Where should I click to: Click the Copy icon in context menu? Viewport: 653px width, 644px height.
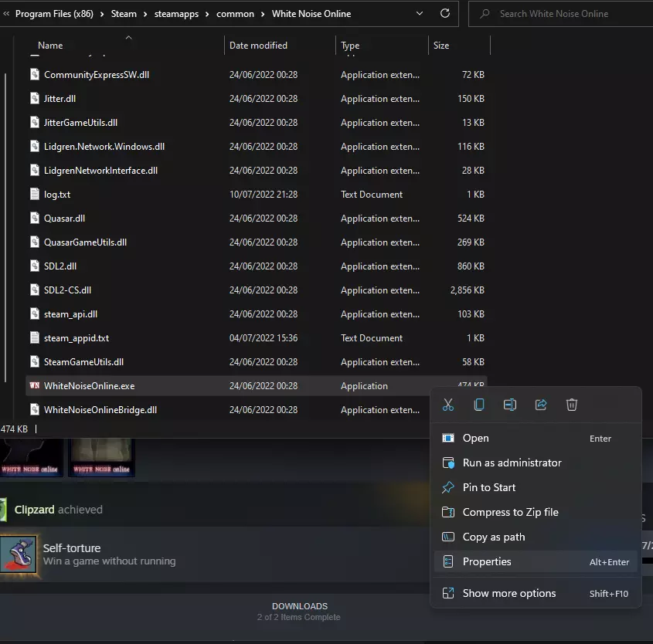coord(479,405)
